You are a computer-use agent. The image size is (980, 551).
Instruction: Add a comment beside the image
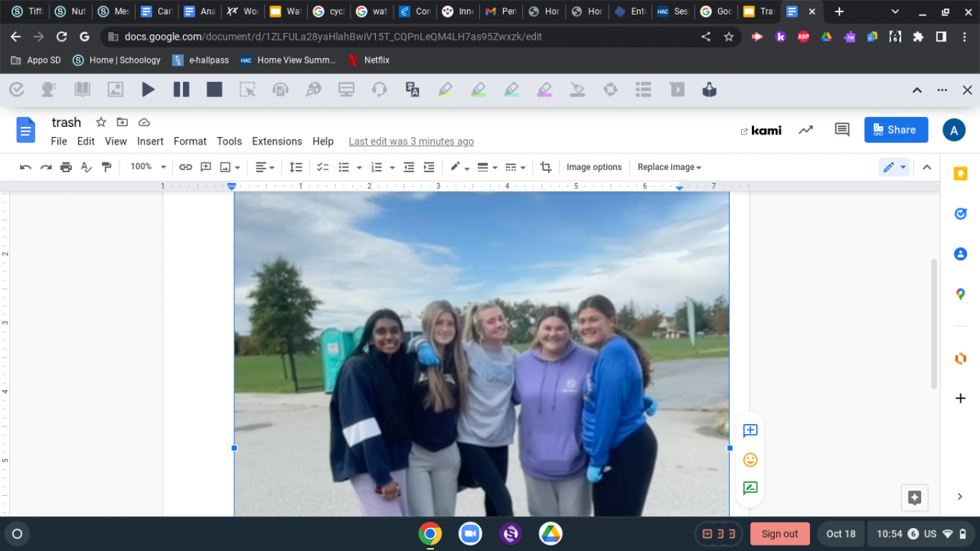pos(750,431)
